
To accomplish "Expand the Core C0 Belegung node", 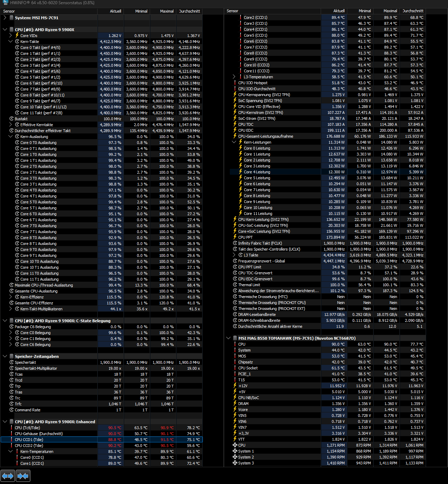I will tap(10, 333).
